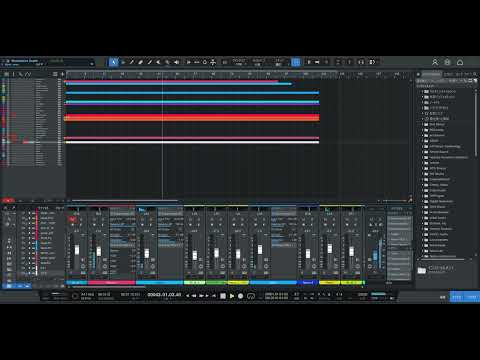480x360 pixels.
Task: Select the Mute tool in the toolbar
Action: [159, 62]
